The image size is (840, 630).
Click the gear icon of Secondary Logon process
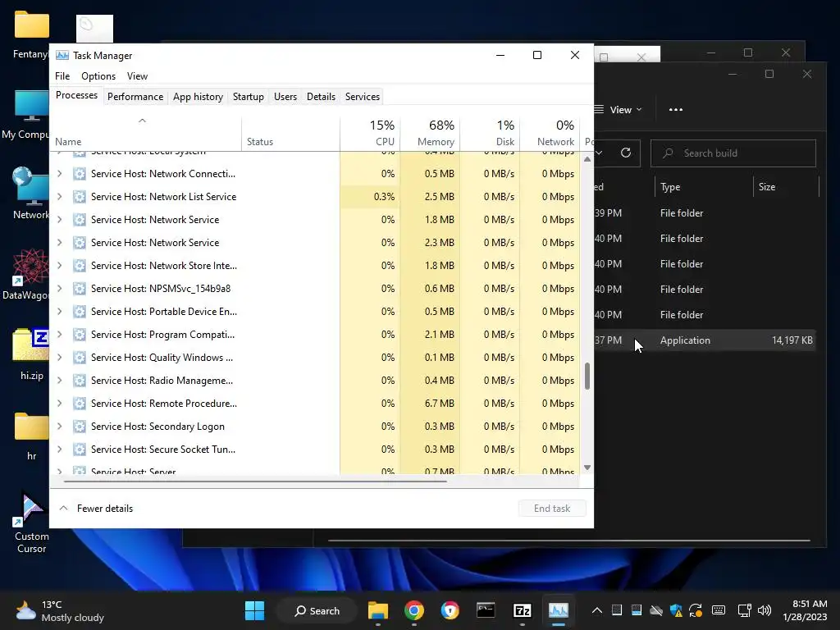click(x=80, y=427)
